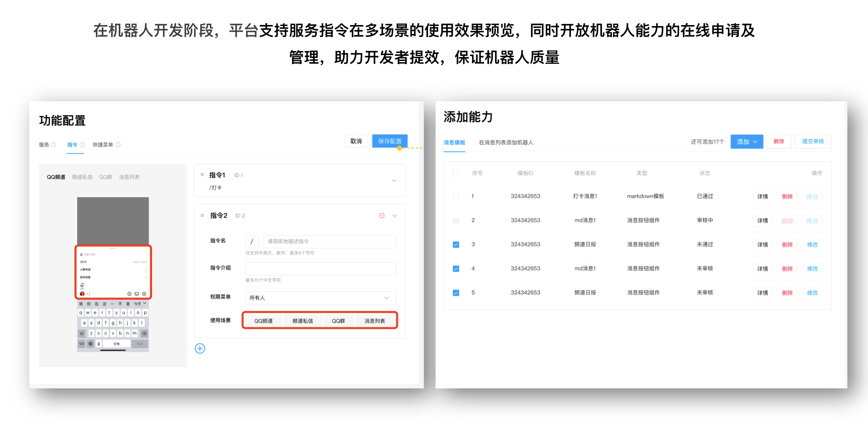Click the globe icon on the keyboard

pos(90,344)
